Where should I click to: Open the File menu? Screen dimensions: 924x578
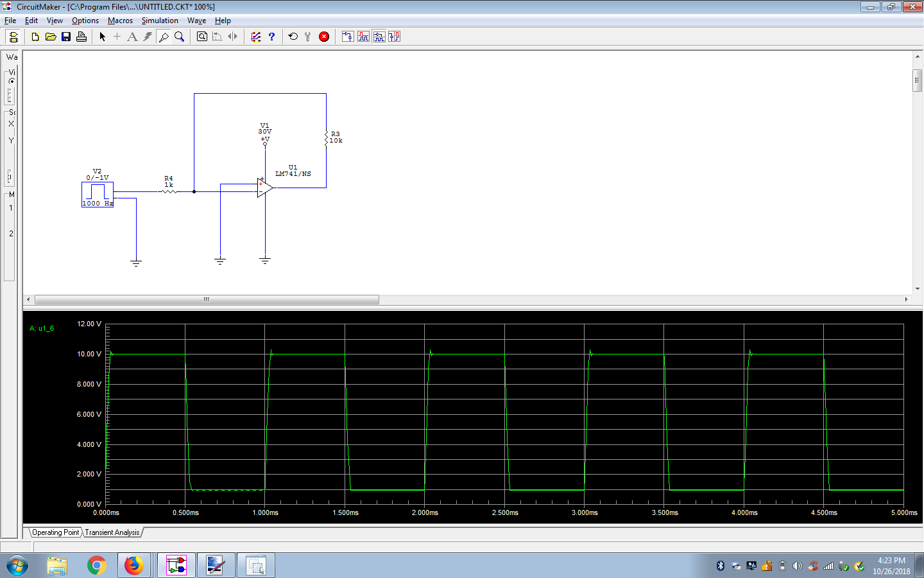point(10,21)
